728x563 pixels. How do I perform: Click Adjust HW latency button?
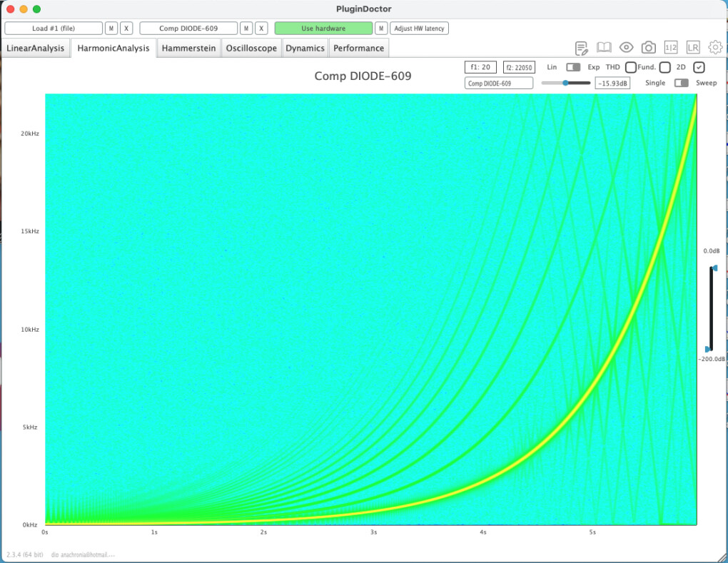click(419, 29)
